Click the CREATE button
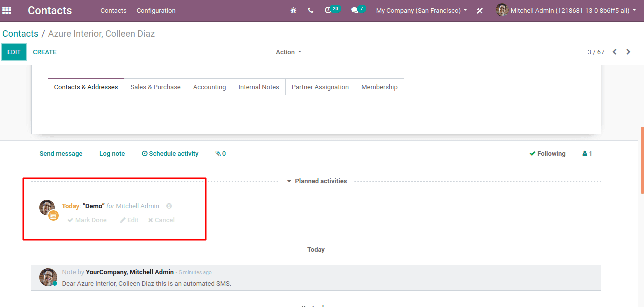The width and height of the screenshot is (644, 307). click(x=45, y=52)
